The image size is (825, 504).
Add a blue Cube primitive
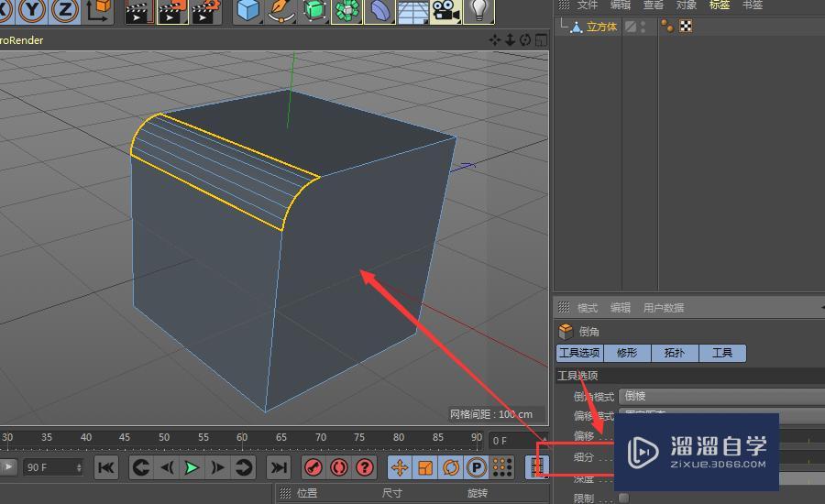tap(247, 10)
